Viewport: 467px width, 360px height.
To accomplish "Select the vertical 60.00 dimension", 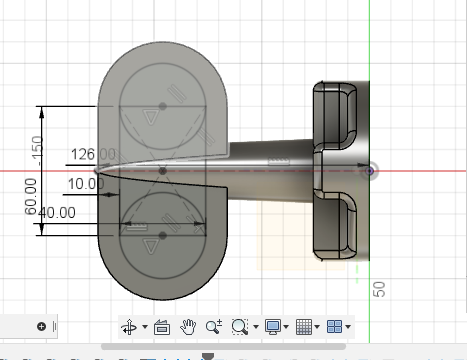I will pyautogui.click(x=31, y=196).
